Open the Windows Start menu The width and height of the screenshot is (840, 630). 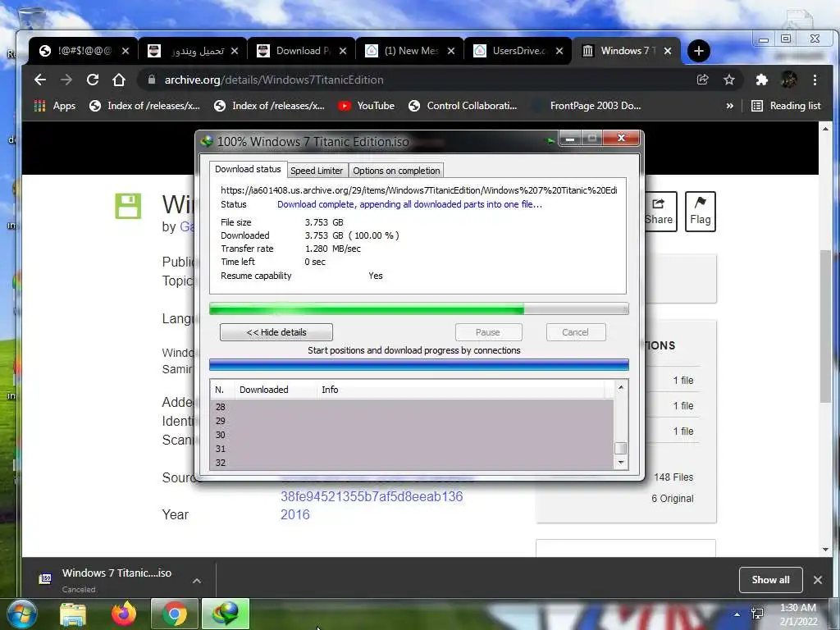(22, 614)
